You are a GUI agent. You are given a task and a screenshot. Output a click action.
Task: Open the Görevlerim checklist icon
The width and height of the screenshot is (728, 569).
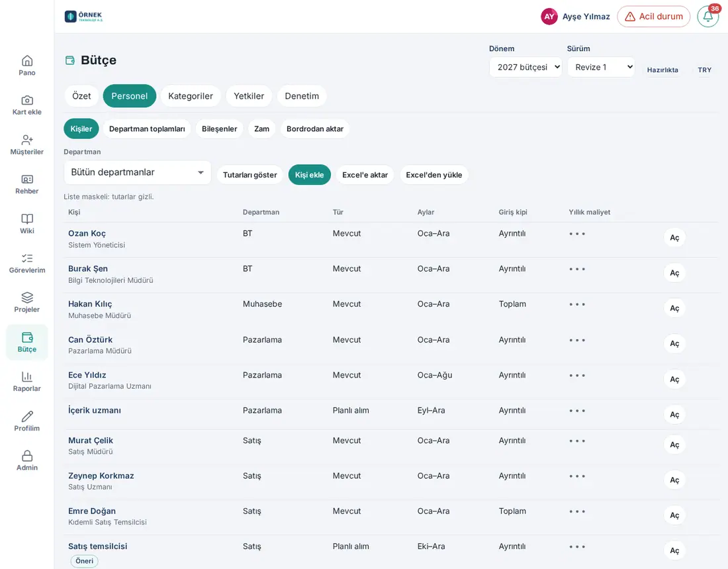27,258
